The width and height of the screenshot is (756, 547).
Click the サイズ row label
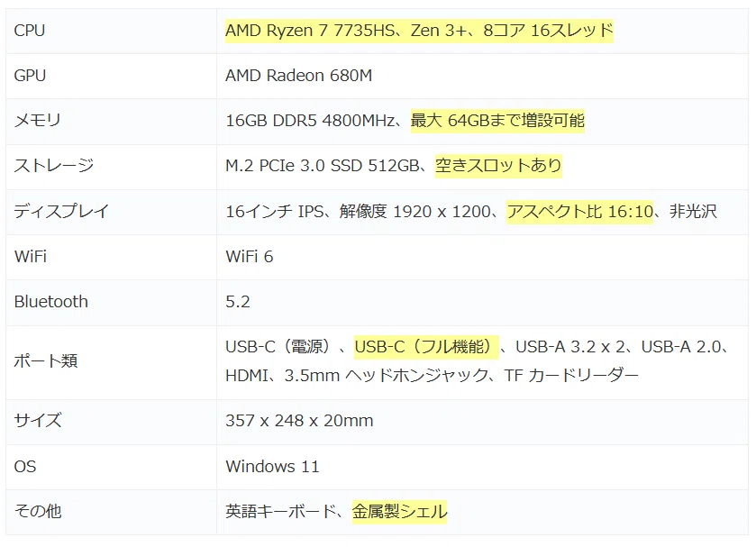(x=38, y=420)
